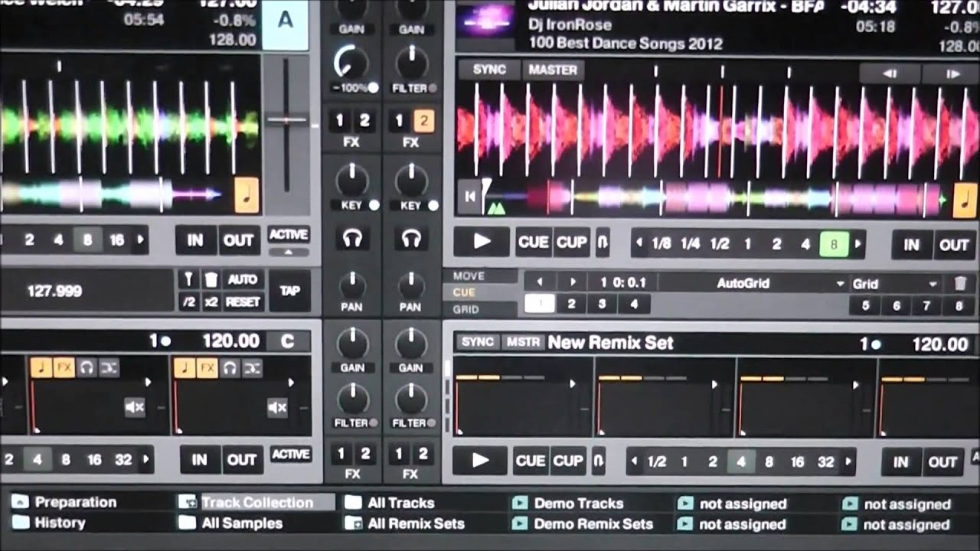Halve the tempo with the /2 button
Screen dimensions: 980x551
188,302
